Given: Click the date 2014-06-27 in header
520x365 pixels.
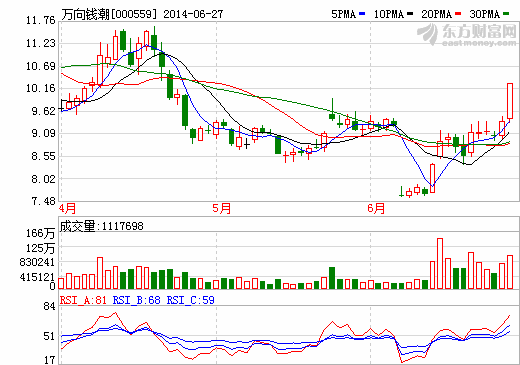Looking at the screenshot, I should point(193,14).
